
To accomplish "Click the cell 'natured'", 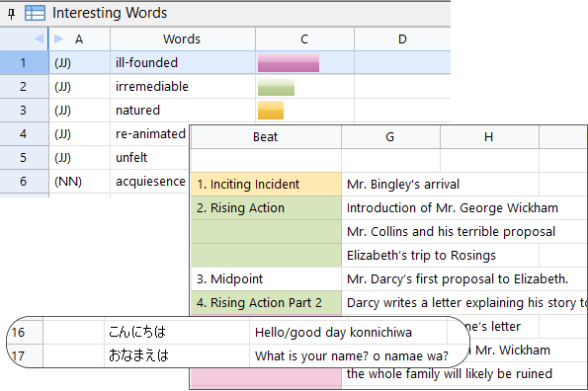I will pos(183,111).
